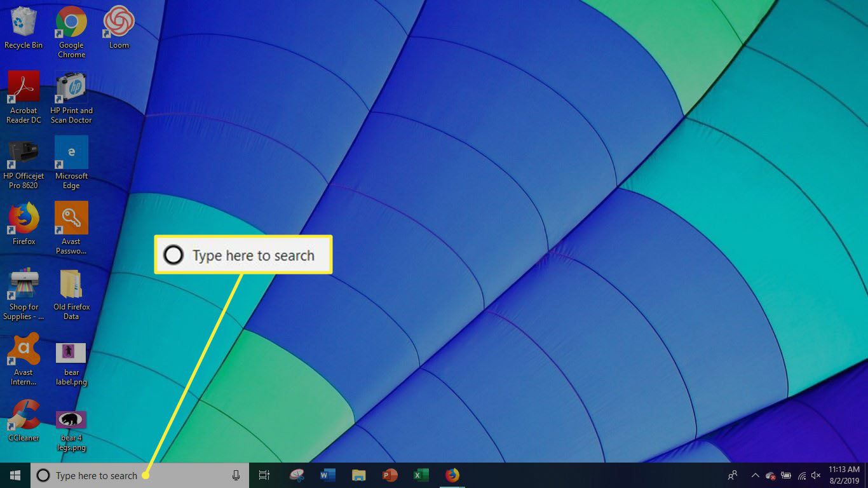Open the Old Firefox Data folder
Viewport: 868px width, 488px height.
pos(71,294)
